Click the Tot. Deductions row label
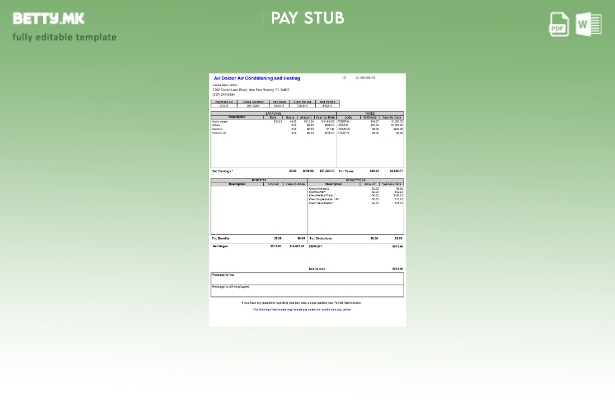 [x=321, y=238]
